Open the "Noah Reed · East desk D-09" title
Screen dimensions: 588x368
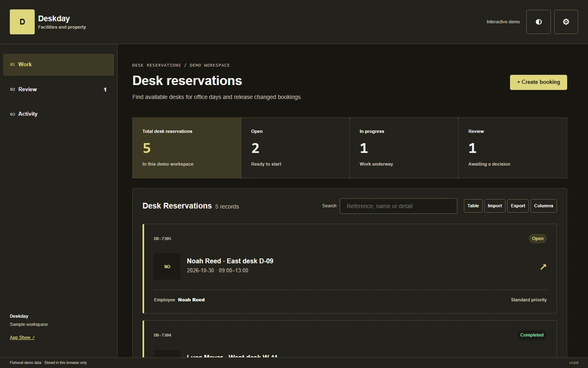coord(230,261)
